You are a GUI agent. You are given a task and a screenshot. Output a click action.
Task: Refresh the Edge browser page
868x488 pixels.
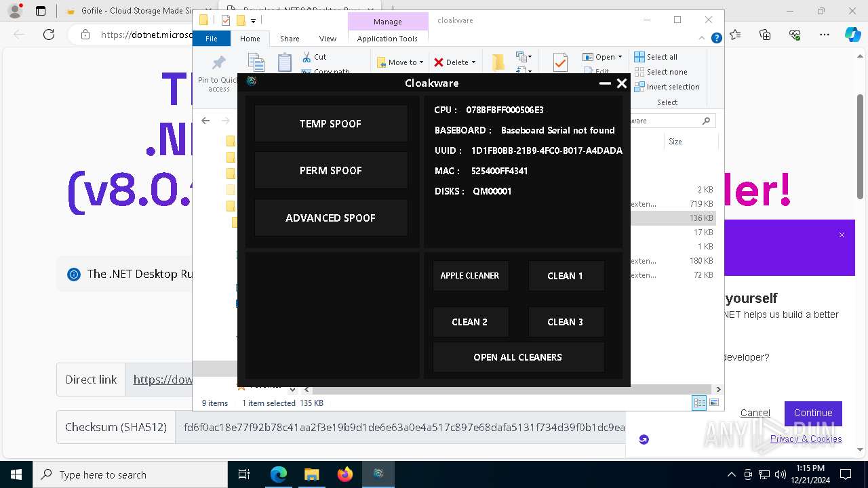coord(48,35)
